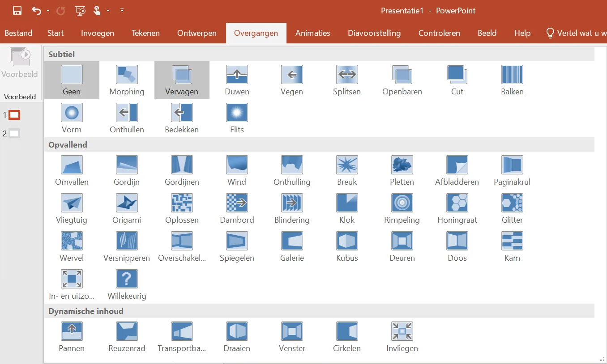Go to the Ontwerpen tab
Image resolution: width=607 pixels, height=364 pixels.
tap(197, 33)
